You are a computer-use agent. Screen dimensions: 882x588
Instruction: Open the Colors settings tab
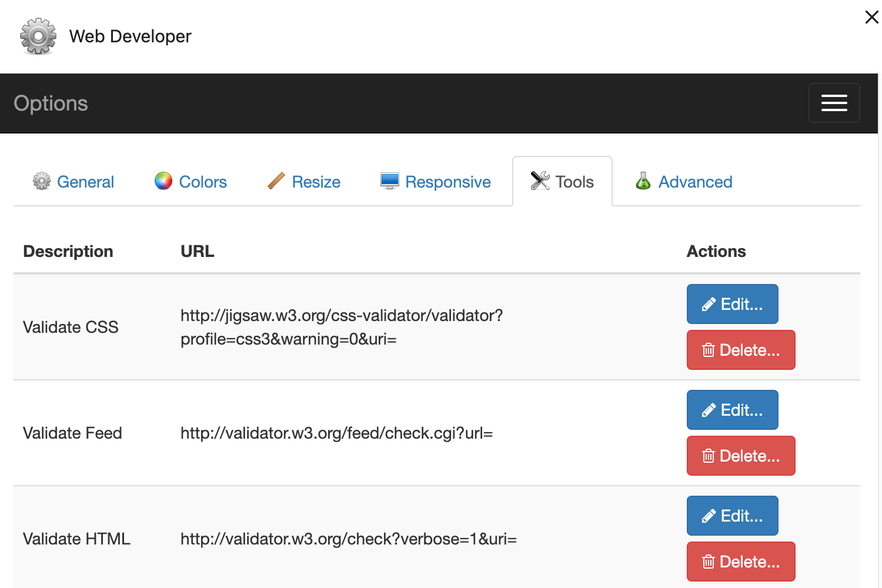click(191, 182)
